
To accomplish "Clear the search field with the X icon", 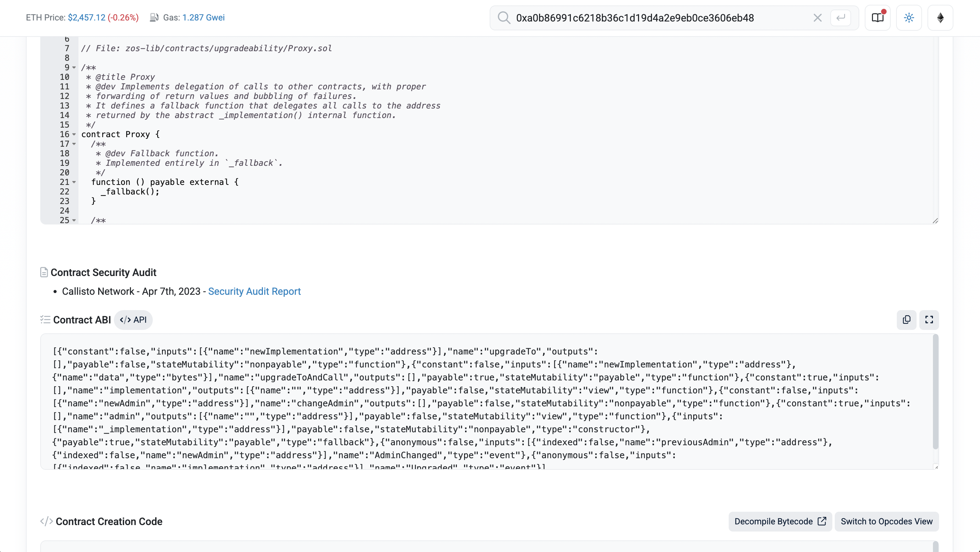I will [817, 18].
